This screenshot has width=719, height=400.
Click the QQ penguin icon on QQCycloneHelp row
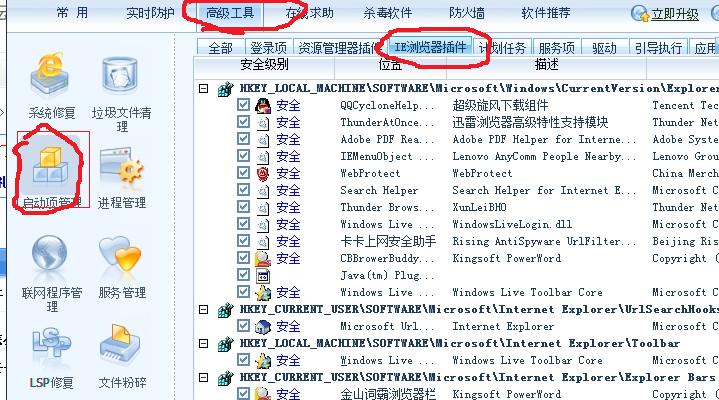pos(263,106)
